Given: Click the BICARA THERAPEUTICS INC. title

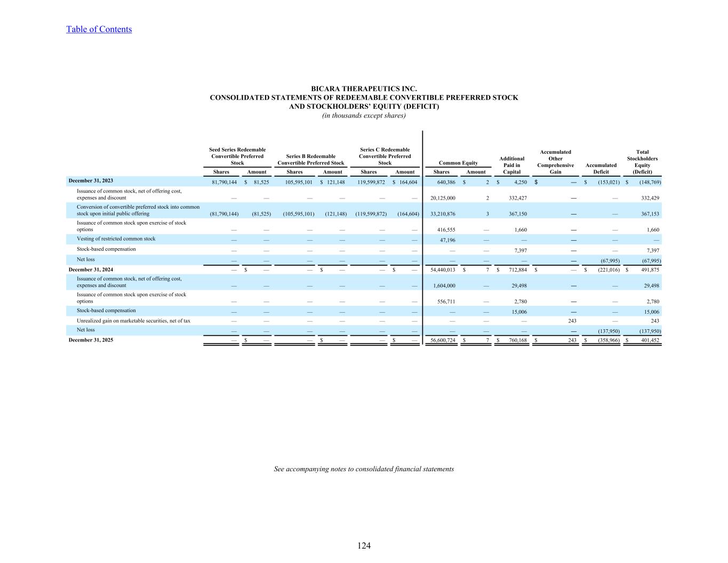Looking at the screenshot, I should 364,89.
